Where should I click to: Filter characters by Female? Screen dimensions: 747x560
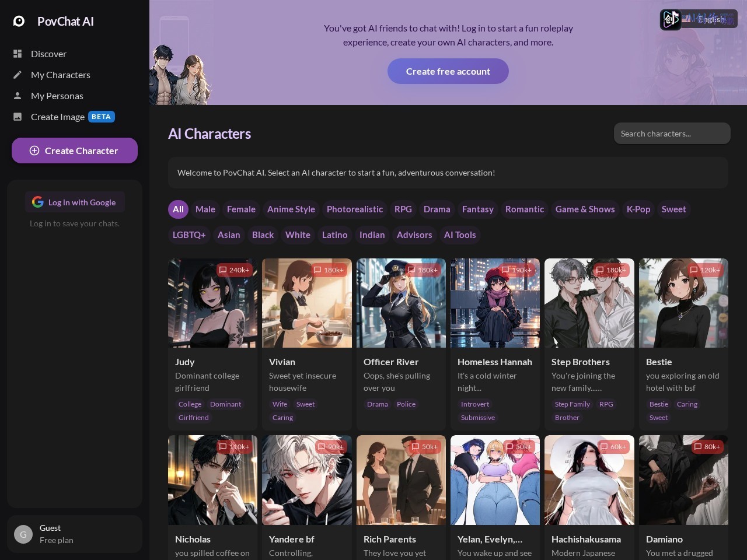click(x=241, y=209)
